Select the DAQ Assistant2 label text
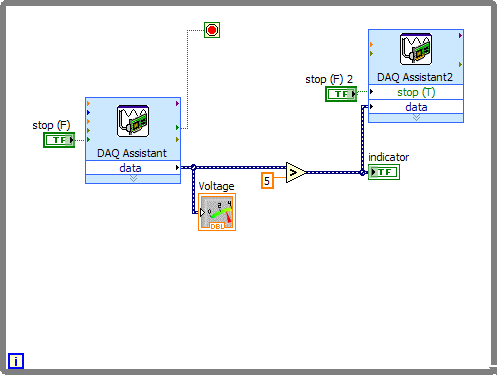 coord(415,77)
